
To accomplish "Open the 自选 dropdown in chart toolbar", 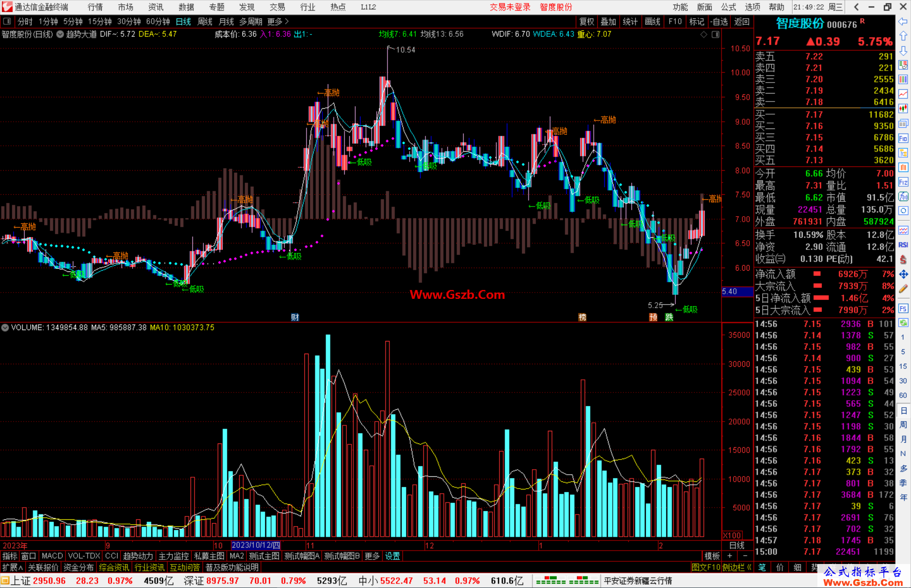I will click(x=719, y=21).
